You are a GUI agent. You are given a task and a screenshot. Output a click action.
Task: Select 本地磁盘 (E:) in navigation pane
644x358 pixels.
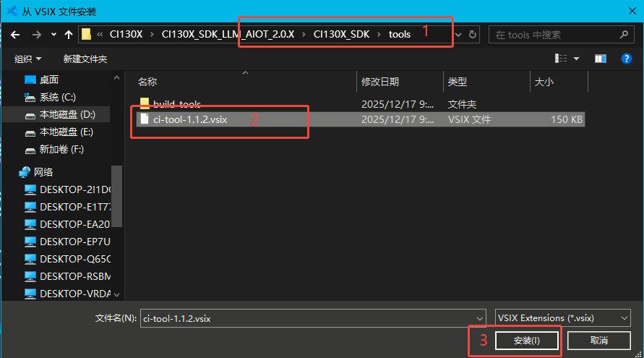(x=66, y=132)
